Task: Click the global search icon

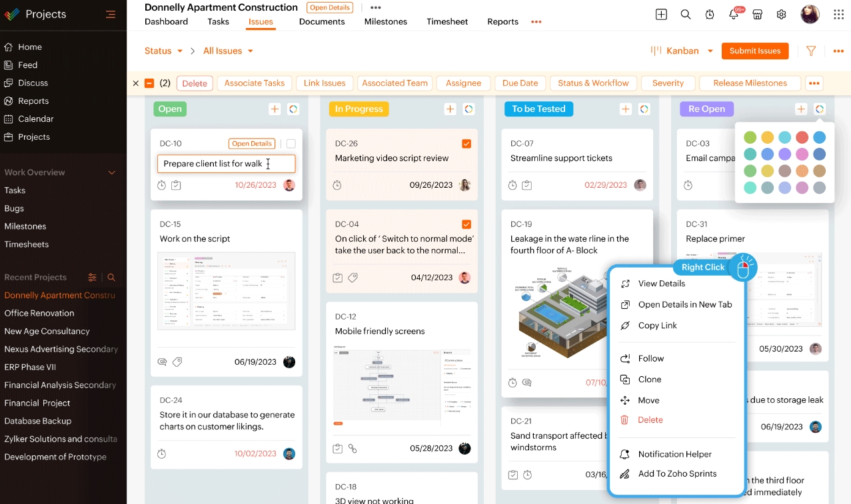Action: point(685,14)
